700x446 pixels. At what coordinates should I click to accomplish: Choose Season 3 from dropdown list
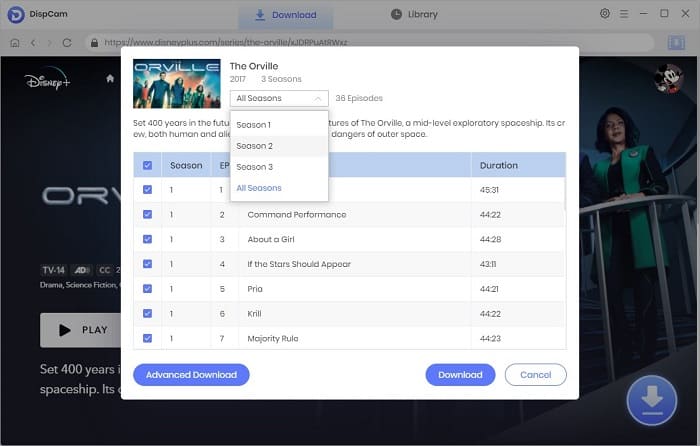tap(279, 167)
